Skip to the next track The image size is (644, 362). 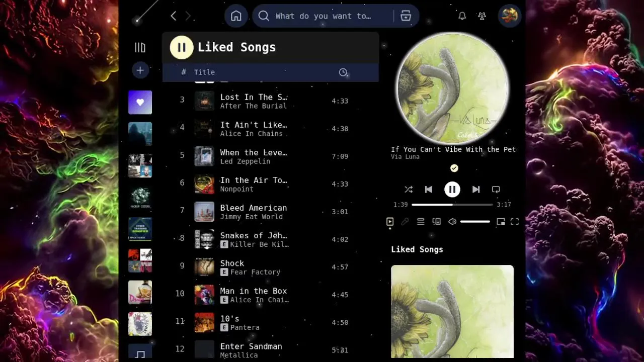pos(476,190)
